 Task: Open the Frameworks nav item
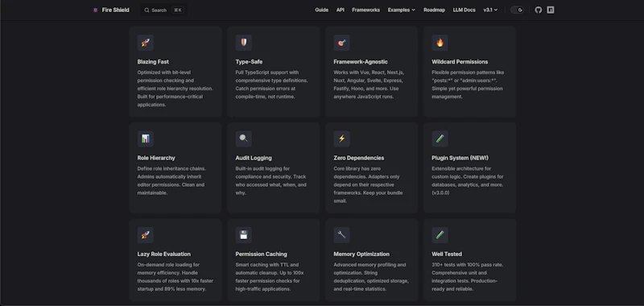click(x=366, y=10)
